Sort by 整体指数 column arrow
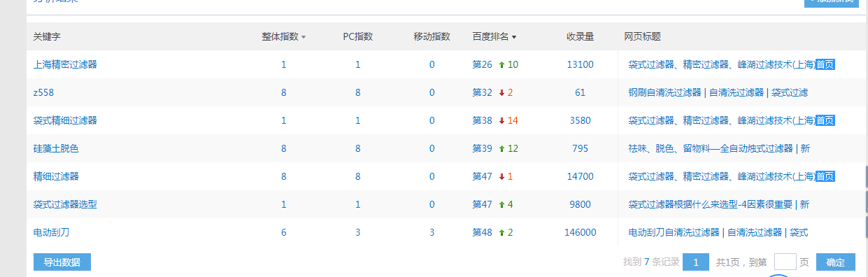868x277 pixels. pos(304,37)
